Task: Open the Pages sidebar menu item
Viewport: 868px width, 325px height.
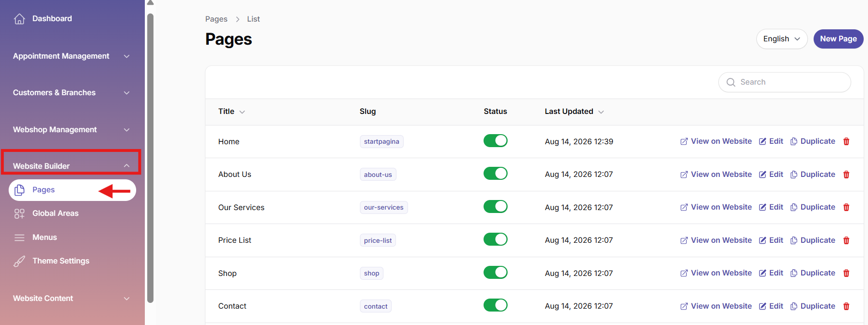Action: click(72, 190)
